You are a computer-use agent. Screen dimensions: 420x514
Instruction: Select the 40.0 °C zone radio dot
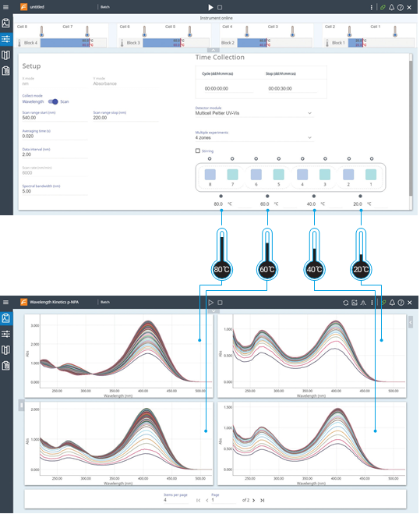click(x=314, y=196)
